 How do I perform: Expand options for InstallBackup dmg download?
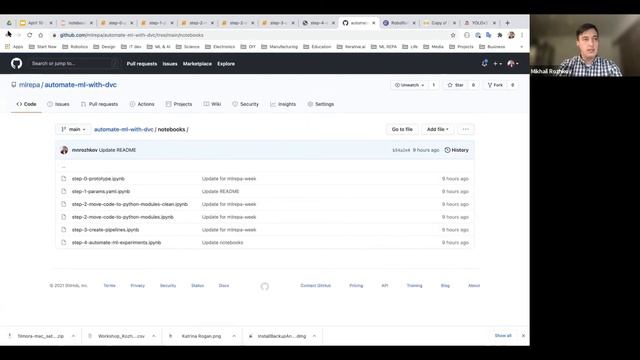[x=314, y=336]
